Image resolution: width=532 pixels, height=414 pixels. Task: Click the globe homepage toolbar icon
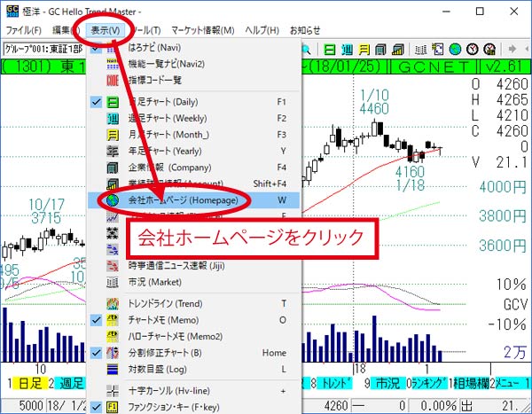[455, 50]
